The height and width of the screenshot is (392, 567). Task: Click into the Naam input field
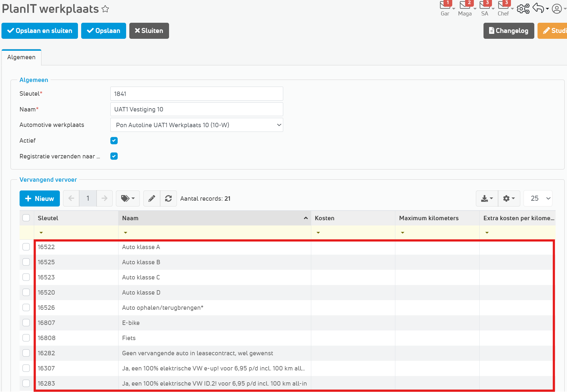pyautogui.click(x=196, y=109)
